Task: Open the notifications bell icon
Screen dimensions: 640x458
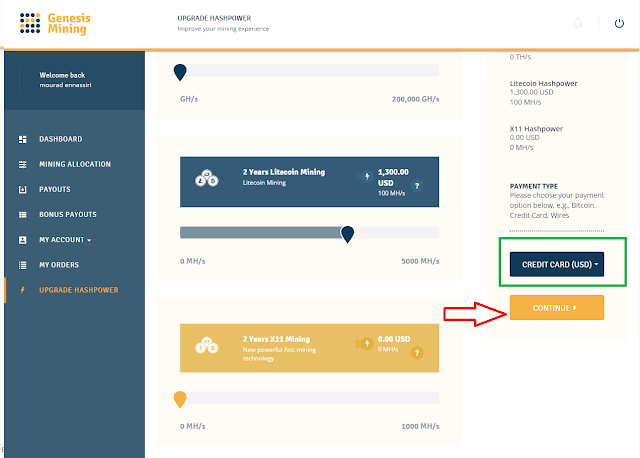Action: click(x=577, y=23)
